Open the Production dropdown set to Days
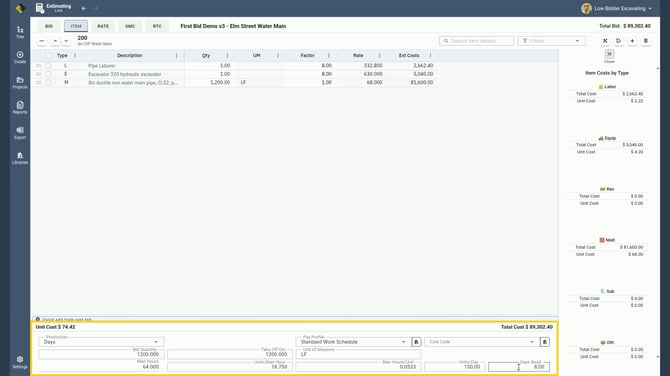 point(101,342)
